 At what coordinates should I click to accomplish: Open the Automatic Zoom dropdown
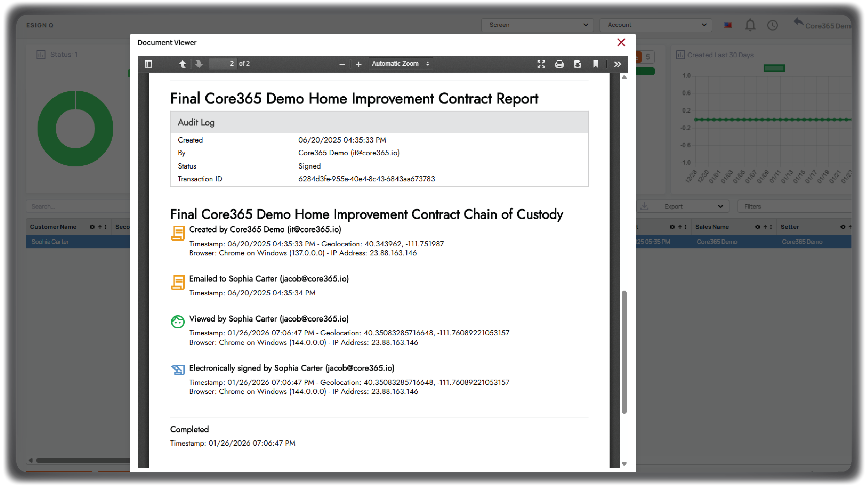400,64
